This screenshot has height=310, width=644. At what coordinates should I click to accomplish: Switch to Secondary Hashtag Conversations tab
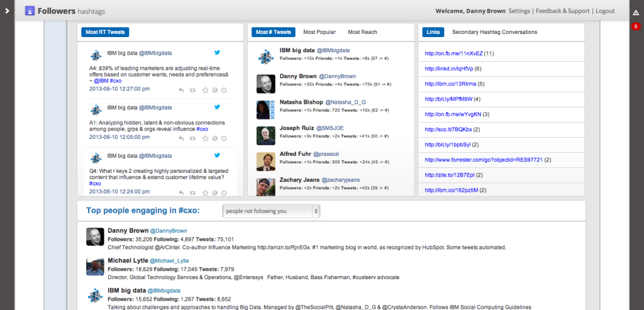(x=494, y=32)
